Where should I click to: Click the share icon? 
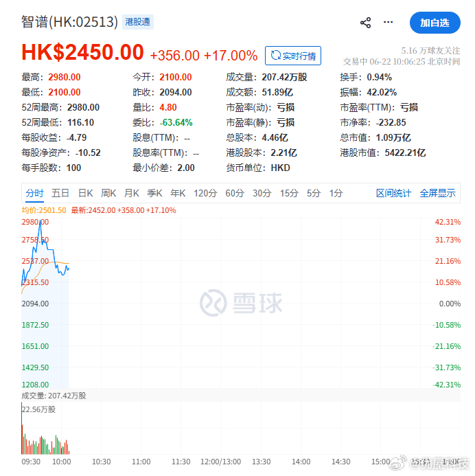(x=365, y=23)
